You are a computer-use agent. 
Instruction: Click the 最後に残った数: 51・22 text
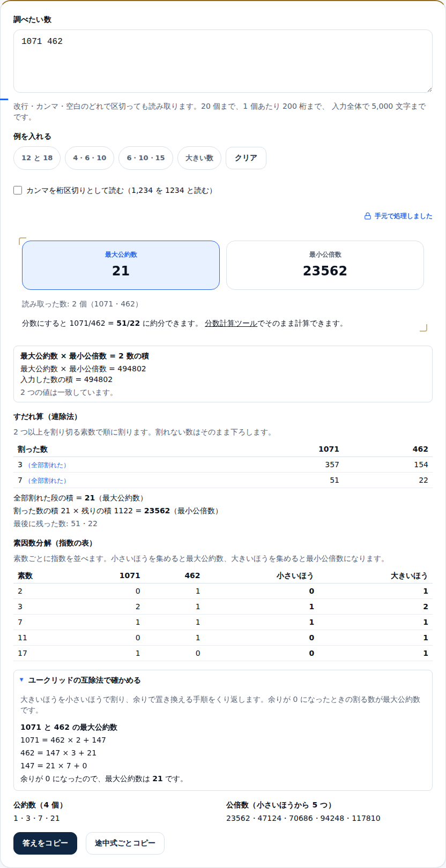click(x=55, y=524)
